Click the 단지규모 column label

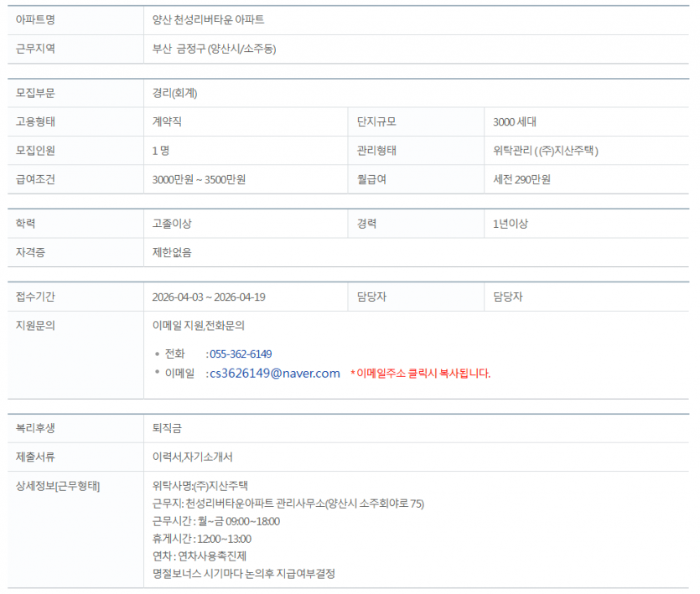click(x=376, y=121)
